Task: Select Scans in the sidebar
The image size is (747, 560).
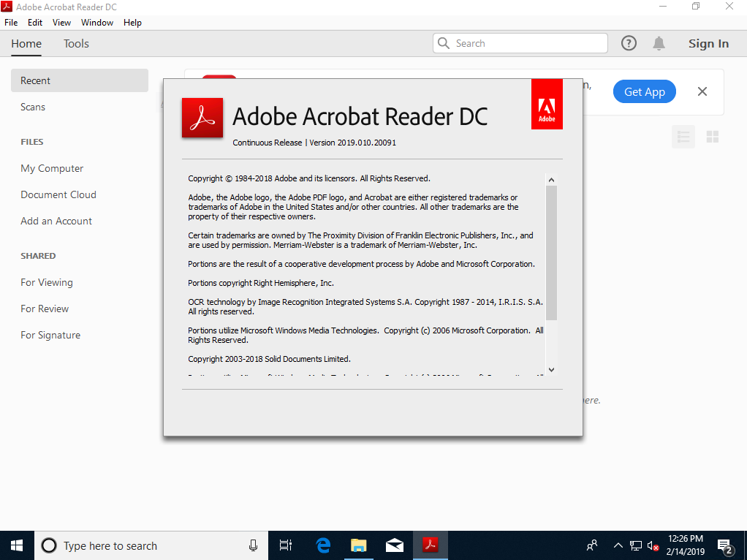Action: [x=33, y=107]
